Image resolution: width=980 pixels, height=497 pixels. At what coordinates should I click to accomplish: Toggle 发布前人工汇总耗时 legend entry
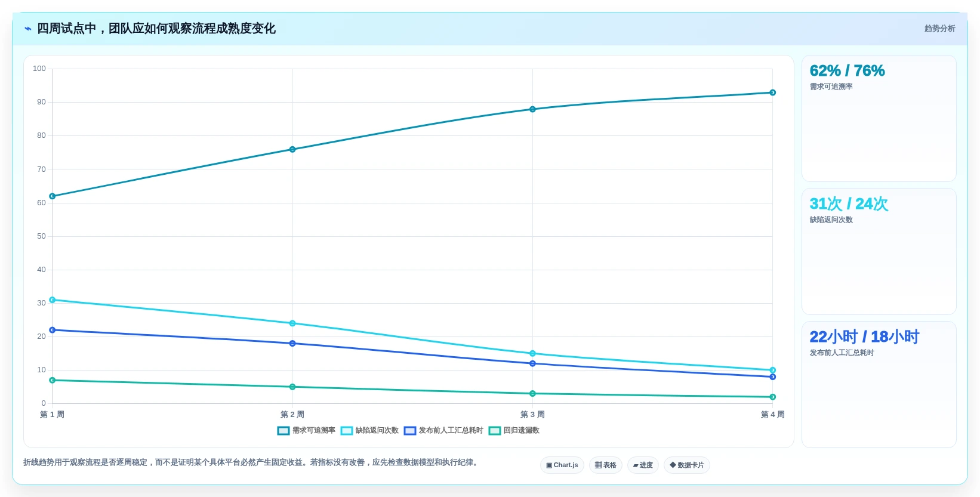[443, 431]
